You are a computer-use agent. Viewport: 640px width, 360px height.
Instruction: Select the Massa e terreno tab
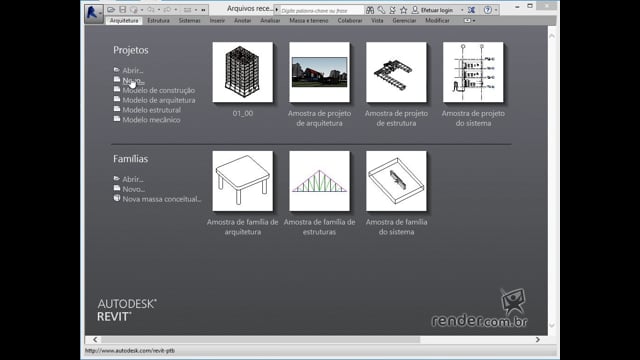coord(309,20)
